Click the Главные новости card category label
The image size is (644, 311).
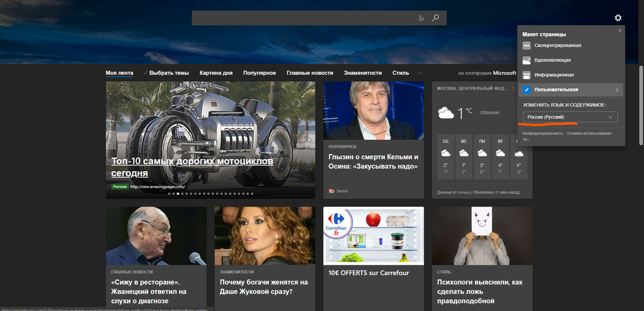[x=132, y=272]
